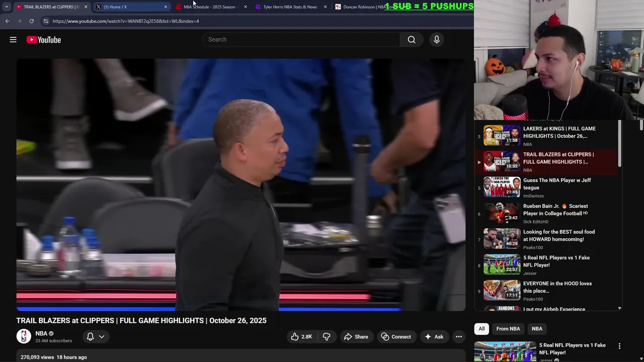The height and width of the screenshot is (362, 644).
Task: Click the main video player frame
Action: [240, 185]
